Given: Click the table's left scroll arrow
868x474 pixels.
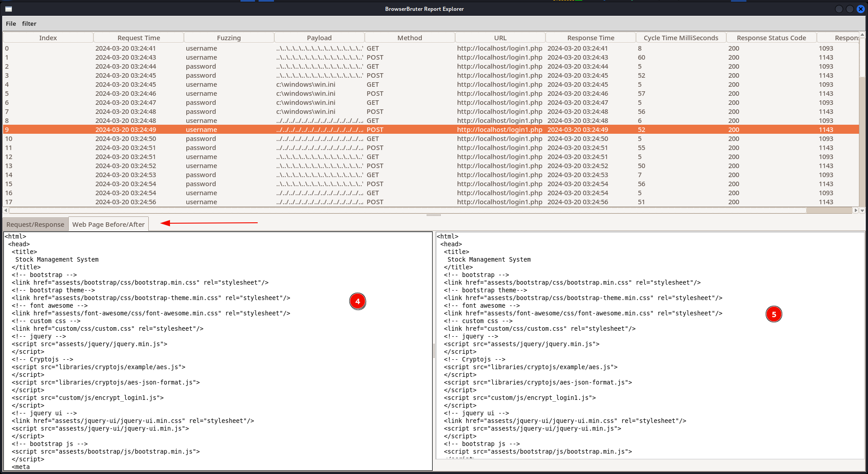Looking at the screenshot, I should [x=5, y=211].
